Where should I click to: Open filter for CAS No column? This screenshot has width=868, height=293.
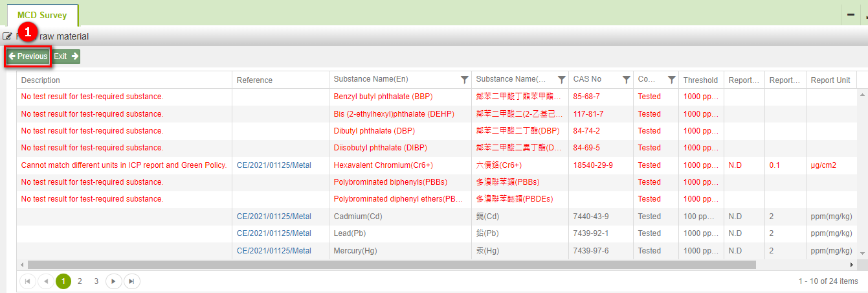(x=626, y=80)
